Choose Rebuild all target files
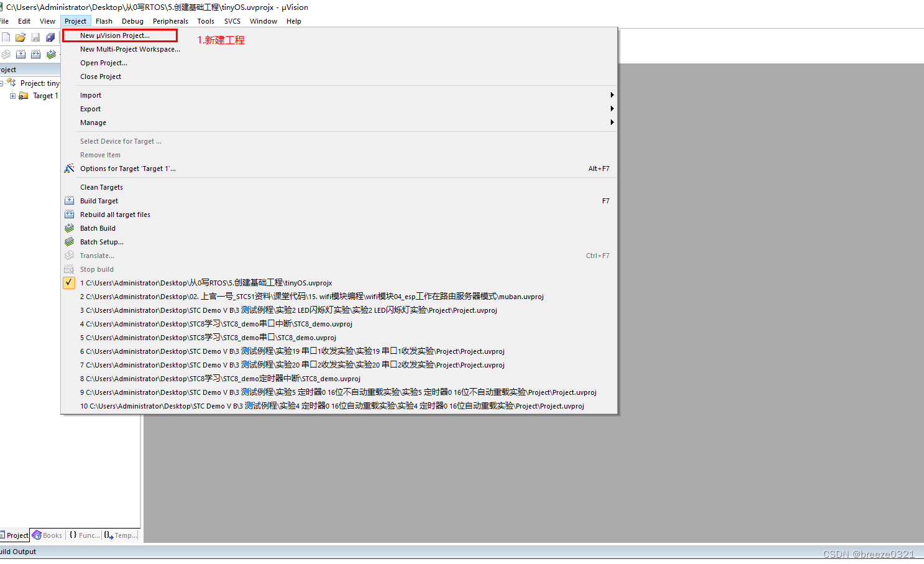This screenshot has height=564, width=924. click(x=339, y=215)
